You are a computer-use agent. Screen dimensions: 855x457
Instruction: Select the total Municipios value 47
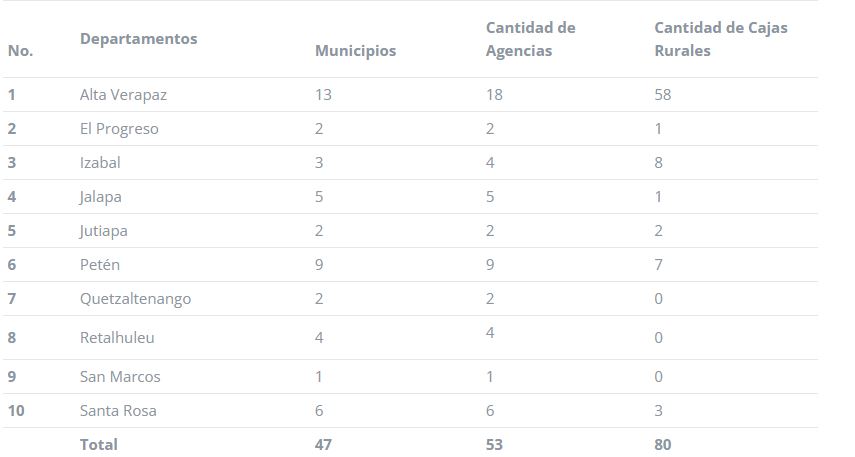[323, 444]
